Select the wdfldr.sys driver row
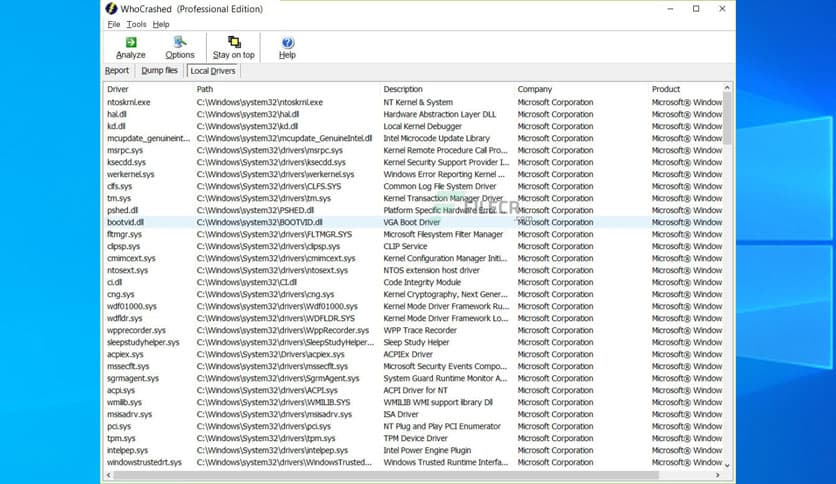This screenshot has height=484, width=836. (414, 318)
